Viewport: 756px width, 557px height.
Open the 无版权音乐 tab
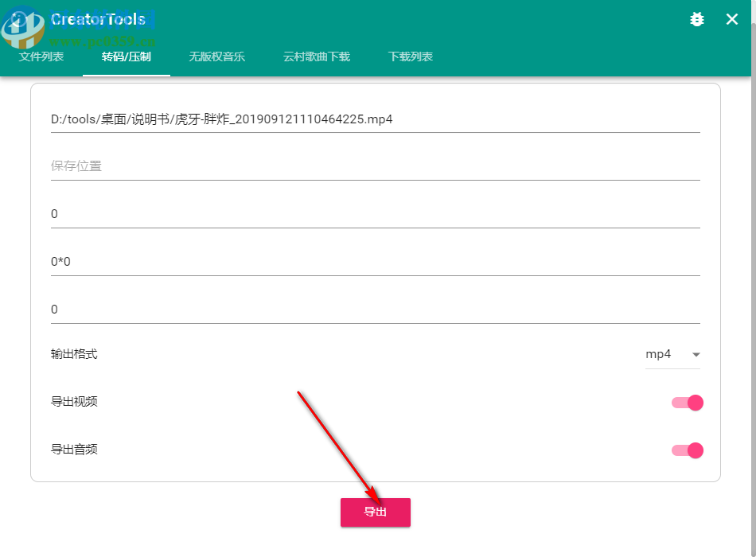(217, 56)
